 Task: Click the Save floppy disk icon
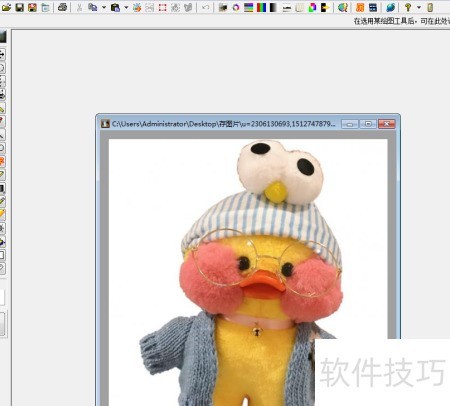[20, 7]
